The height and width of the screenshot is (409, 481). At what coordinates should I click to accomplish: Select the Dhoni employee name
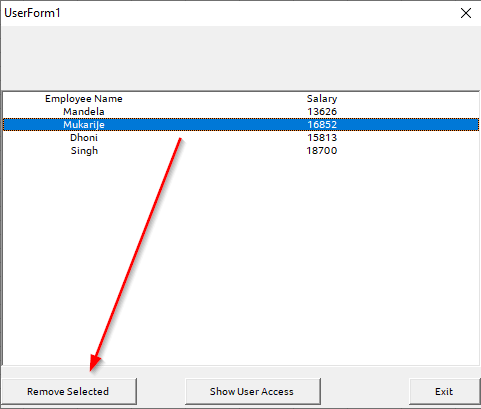(84, 137)
